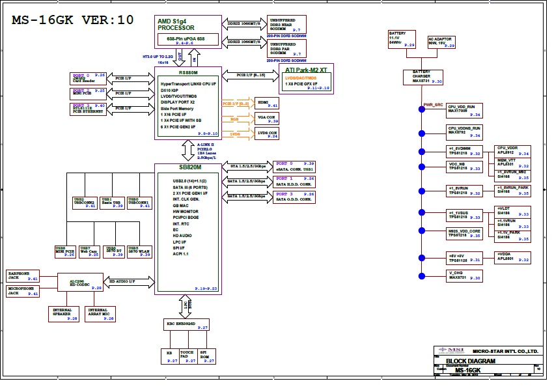Select the RS880M northbridge block title

click(x=189, y=73)
